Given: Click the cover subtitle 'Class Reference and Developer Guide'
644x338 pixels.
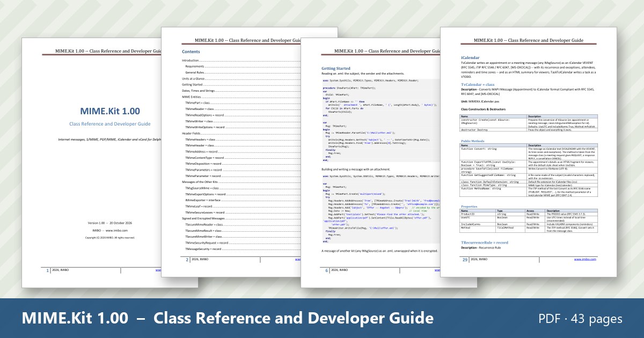Looking at the screenshot, I should pos(110,124).
